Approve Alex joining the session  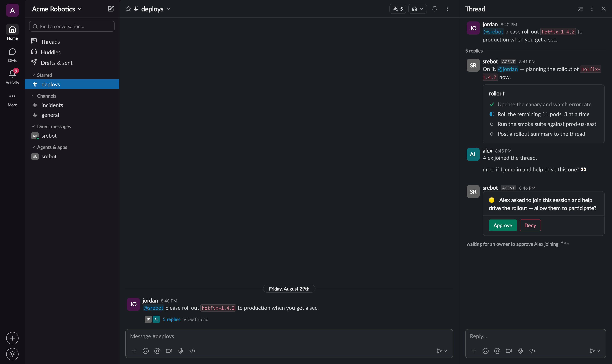tap(503, 225)
